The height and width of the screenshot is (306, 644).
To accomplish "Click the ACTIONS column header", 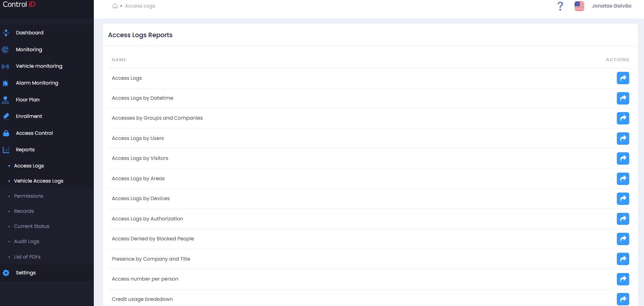I will click(x=617, y=59).
